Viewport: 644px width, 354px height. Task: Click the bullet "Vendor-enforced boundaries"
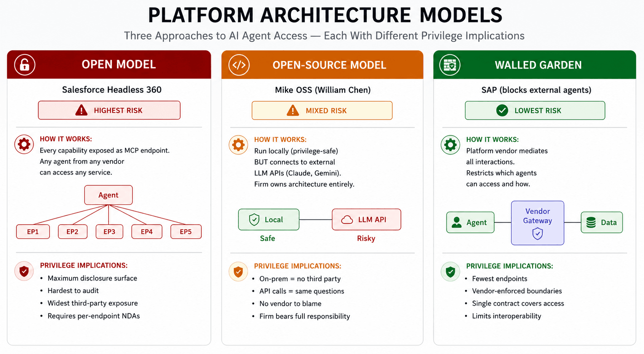tap(517, 291)
